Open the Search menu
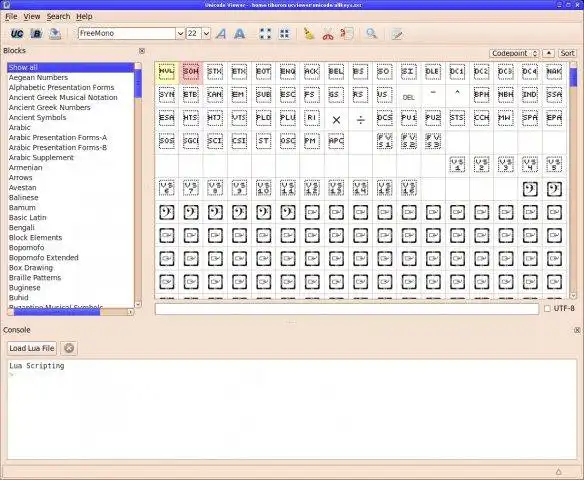584x480 pixels. [x=58, y=16]
